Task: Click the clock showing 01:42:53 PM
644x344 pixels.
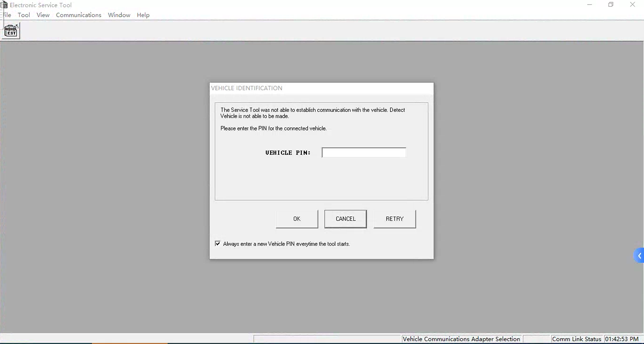Action: tap(622, 339)
